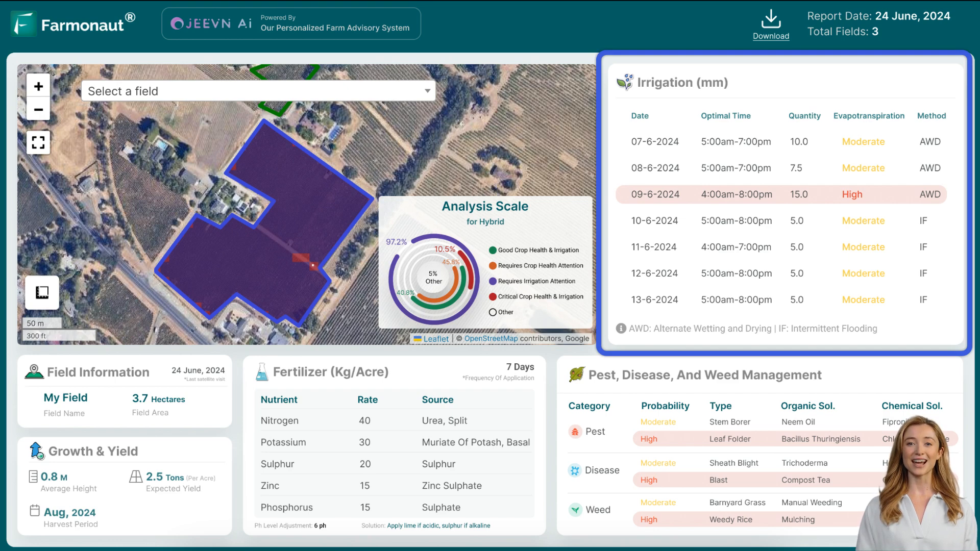
Task: Click the Pest Disease Weed leaf icon
Action: pos(576,374)
